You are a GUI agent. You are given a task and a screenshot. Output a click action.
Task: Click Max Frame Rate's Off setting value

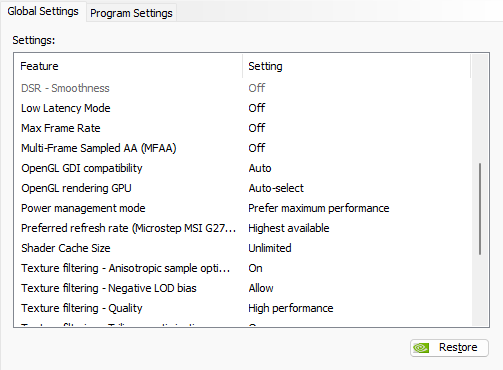pos(257,128)
